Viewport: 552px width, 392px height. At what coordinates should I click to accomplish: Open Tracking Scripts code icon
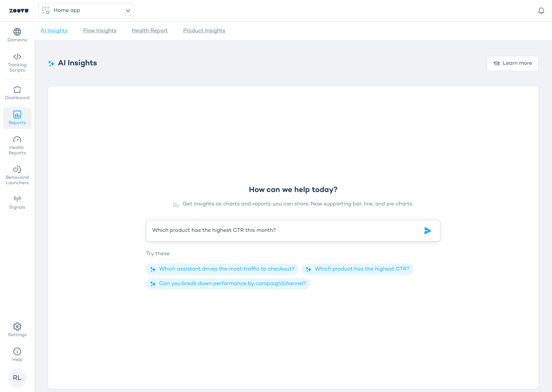(17, 57)
